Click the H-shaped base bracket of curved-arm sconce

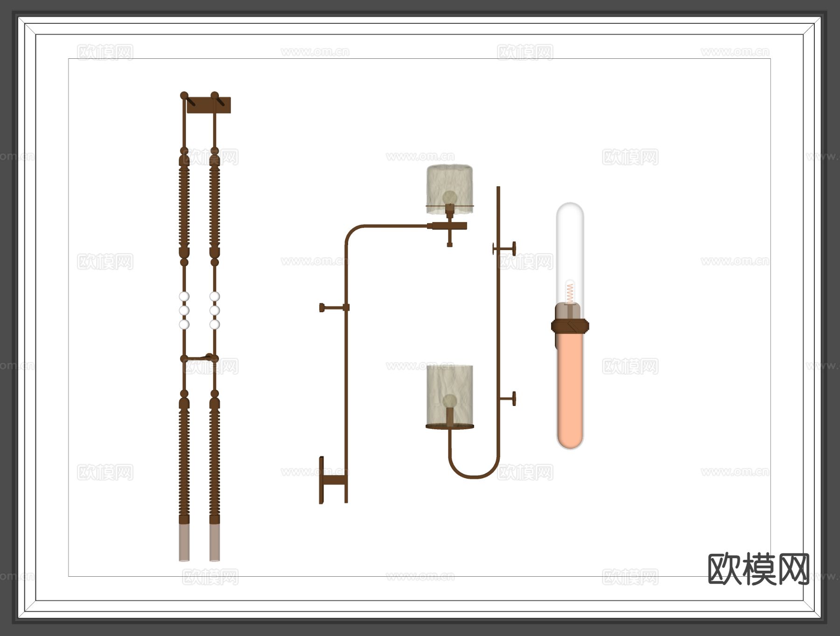pos(333,480)
